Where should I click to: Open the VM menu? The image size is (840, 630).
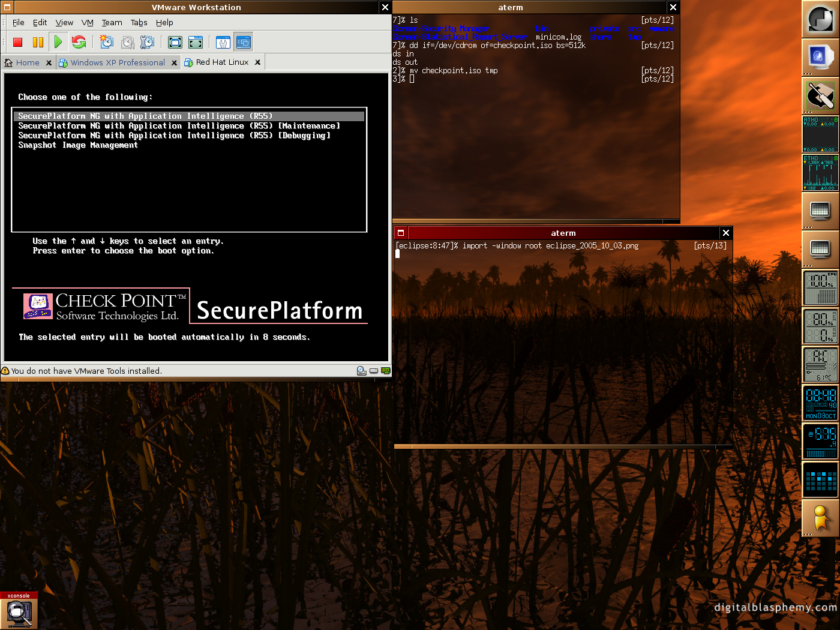pyautogui.click(x=88, y=23)
